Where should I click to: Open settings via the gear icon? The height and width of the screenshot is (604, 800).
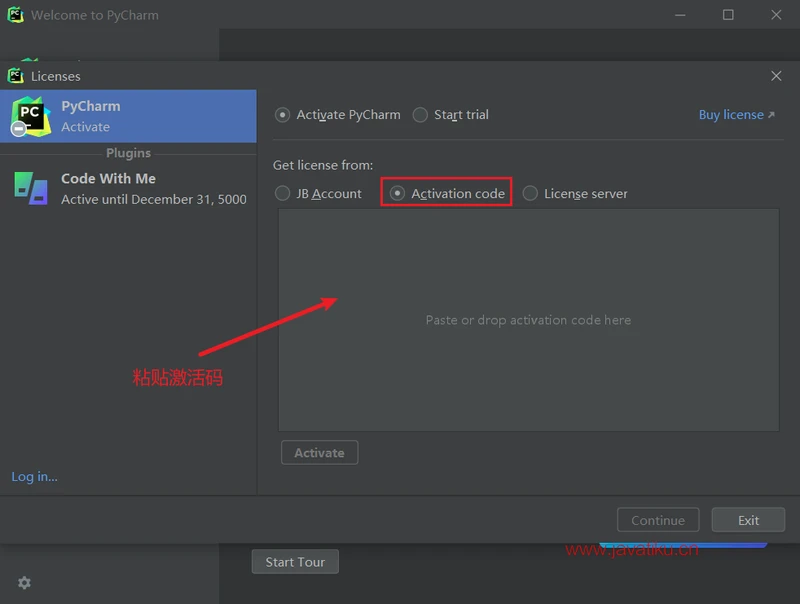click(24, 583)
